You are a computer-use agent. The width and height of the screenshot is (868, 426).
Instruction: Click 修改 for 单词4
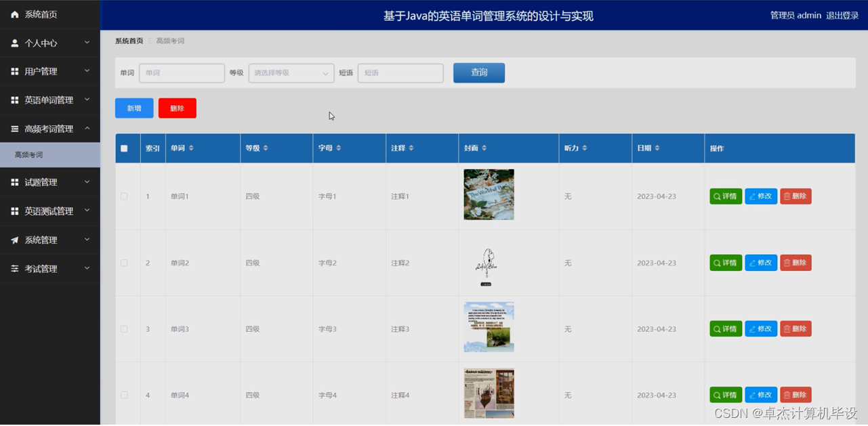[761, 395]
